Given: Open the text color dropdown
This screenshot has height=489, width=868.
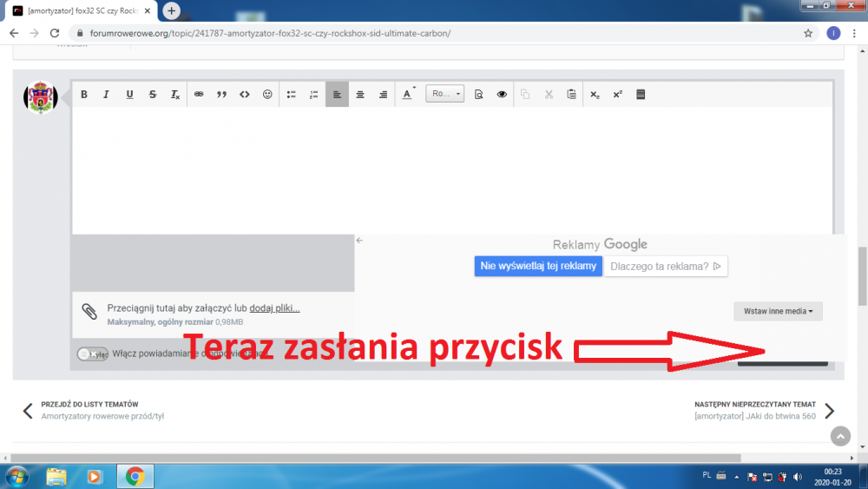Looking at the screenshot, I should pyautogui.click(x=408, y=95).
